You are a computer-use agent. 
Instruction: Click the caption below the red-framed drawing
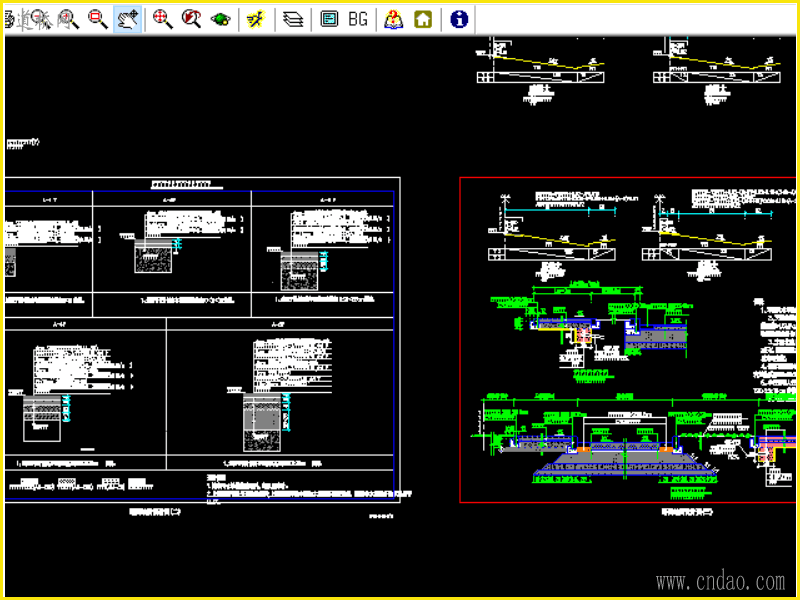[688, 511]
